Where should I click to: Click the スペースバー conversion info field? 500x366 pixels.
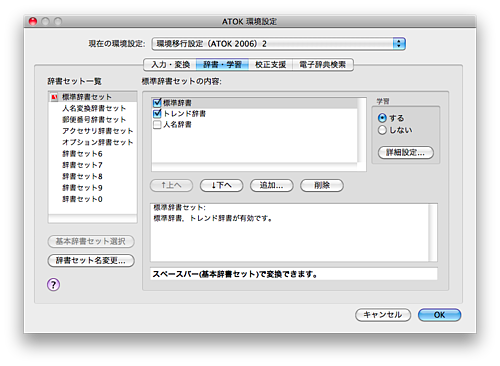(294, 274)
